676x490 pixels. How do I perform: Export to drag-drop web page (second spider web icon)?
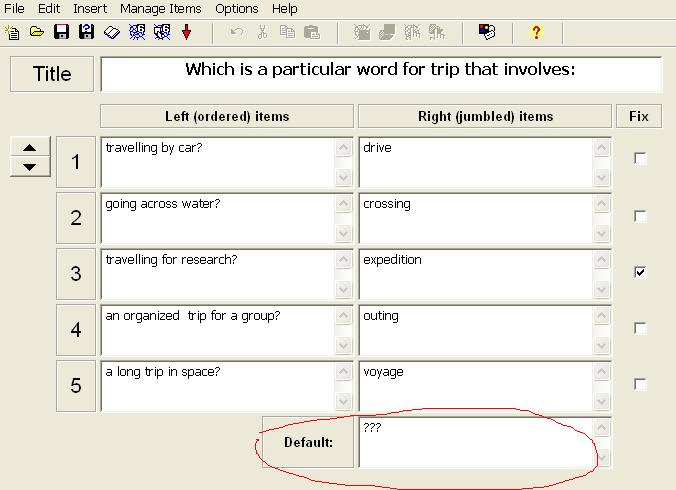click(x=162, y=32)
